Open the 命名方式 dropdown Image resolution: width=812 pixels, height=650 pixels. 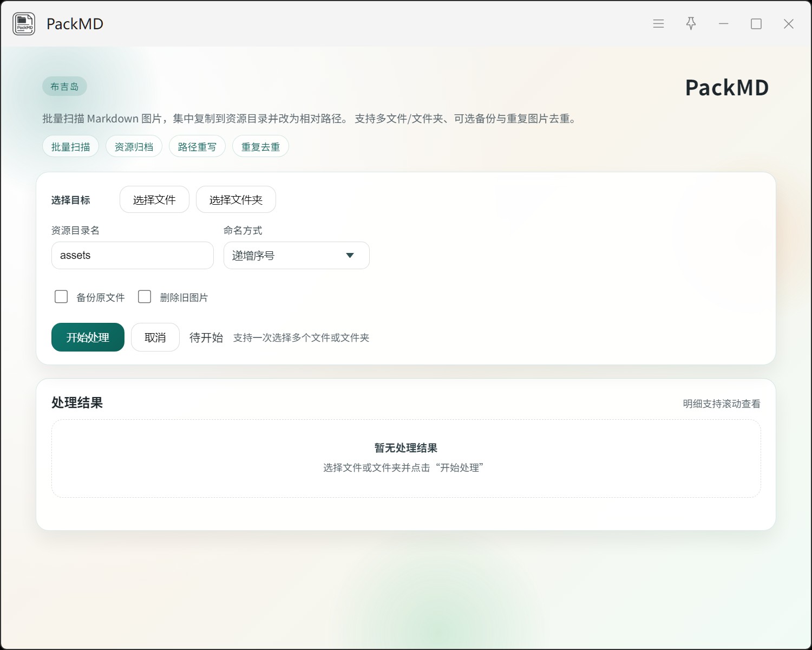tap(296, 256)
